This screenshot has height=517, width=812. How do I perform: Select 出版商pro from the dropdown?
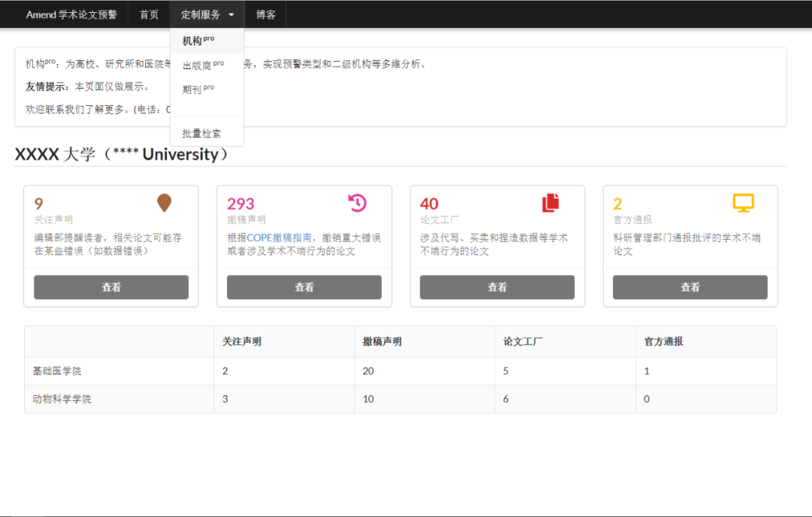[x=203, y=65]
